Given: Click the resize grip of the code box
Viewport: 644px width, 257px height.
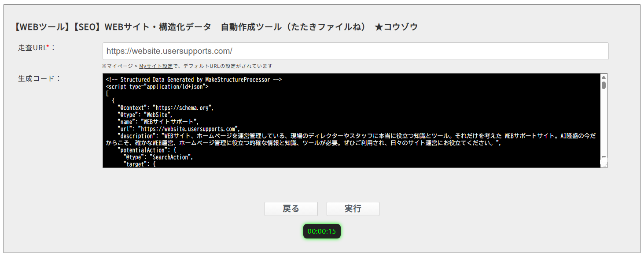Looking at the screenshot, I should coord(605,166).
